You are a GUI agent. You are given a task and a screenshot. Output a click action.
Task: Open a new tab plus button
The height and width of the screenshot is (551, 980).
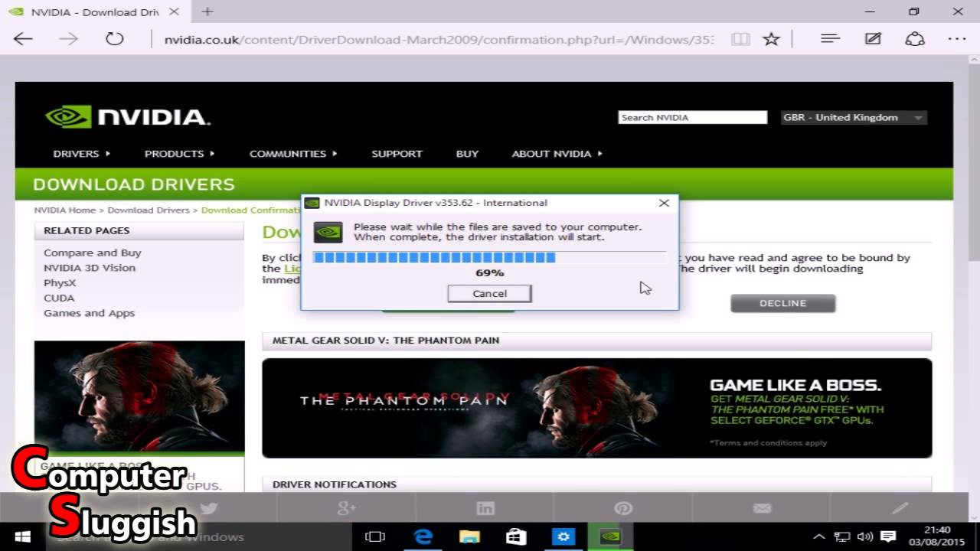[x=207, y=11]
